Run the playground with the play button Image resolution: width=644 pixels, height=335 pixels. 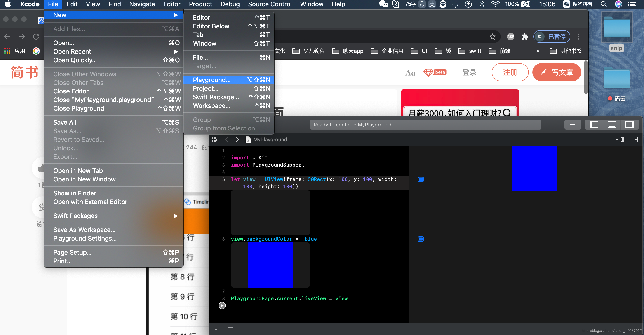click(x=222, y=305)
